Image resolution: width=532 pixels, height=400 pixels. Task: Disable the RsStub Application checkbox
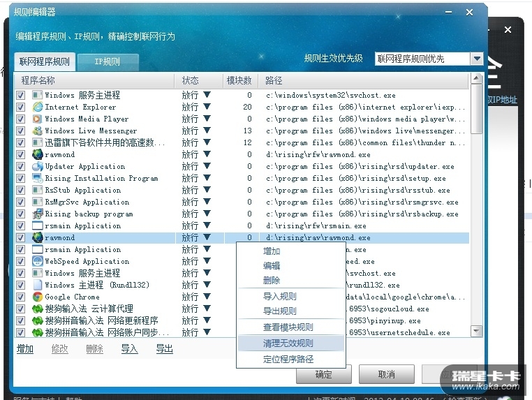[x=21, y=190]
